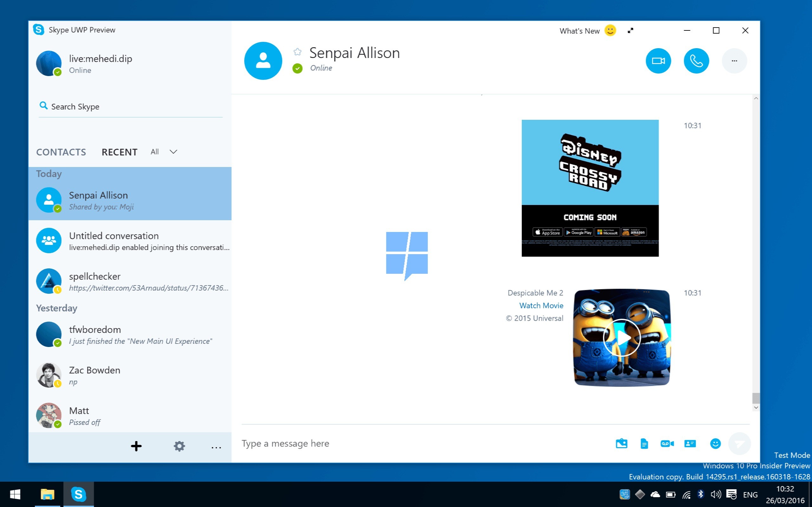Switch to the CONTACTS tab
The image size is (812, 507).
tap(61, 152)
